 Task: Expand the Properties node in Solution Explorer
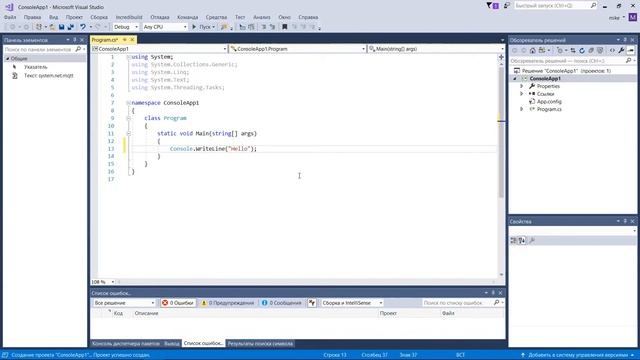pos(522,86)
